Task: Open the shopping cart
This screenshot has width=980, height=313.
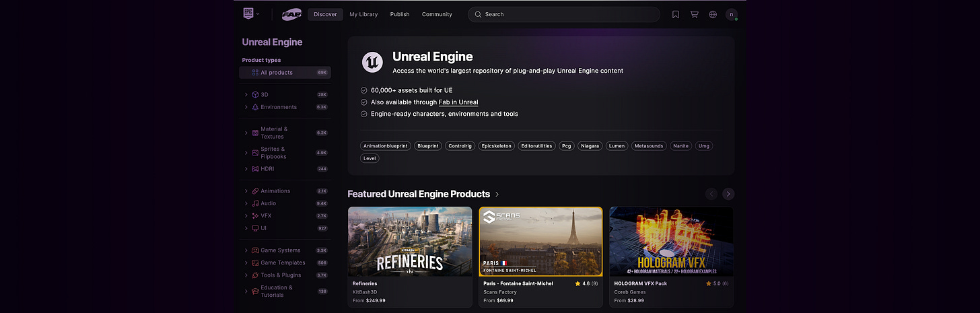Action: pos(694,14)
